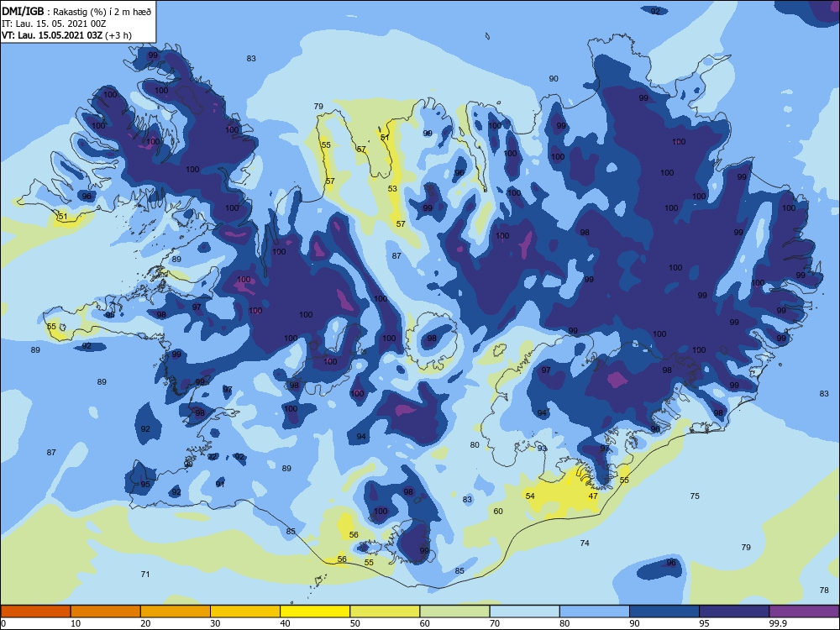
Task: Pick the 40–50 bright yellow legend swatch
Action: tap(315, 612)
